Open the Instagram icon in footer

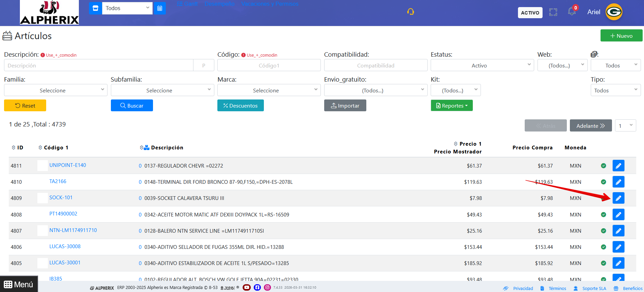tap(267, 287)
